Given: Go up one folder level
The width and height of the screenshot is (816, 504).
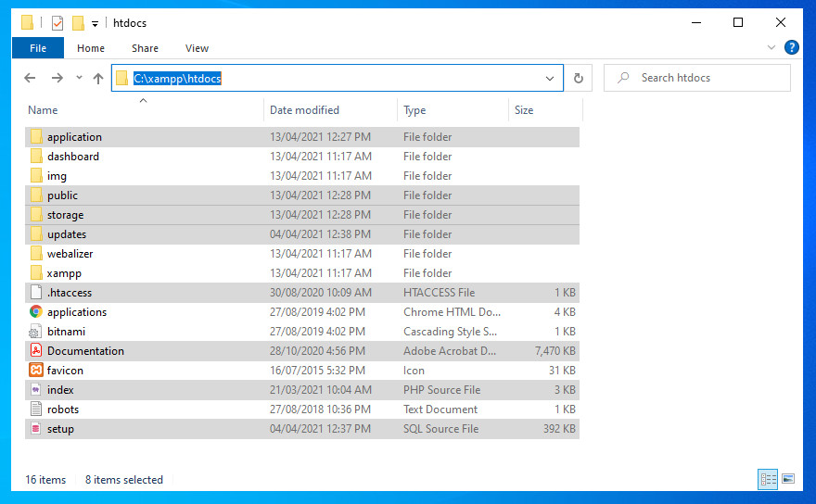Looking at the screenshot, I should click(x=98, y=78).
